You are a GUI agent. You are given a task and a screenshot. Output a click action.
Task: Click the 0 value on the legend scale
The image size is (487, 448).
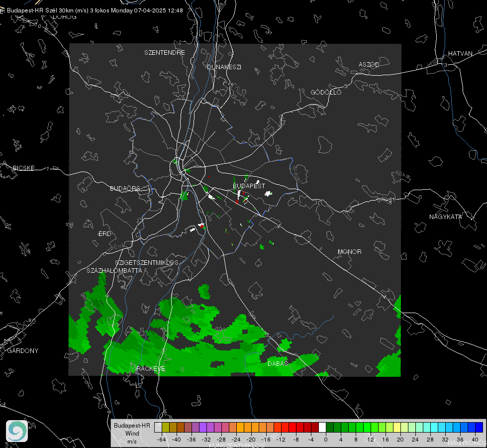(x=326, y=440)
